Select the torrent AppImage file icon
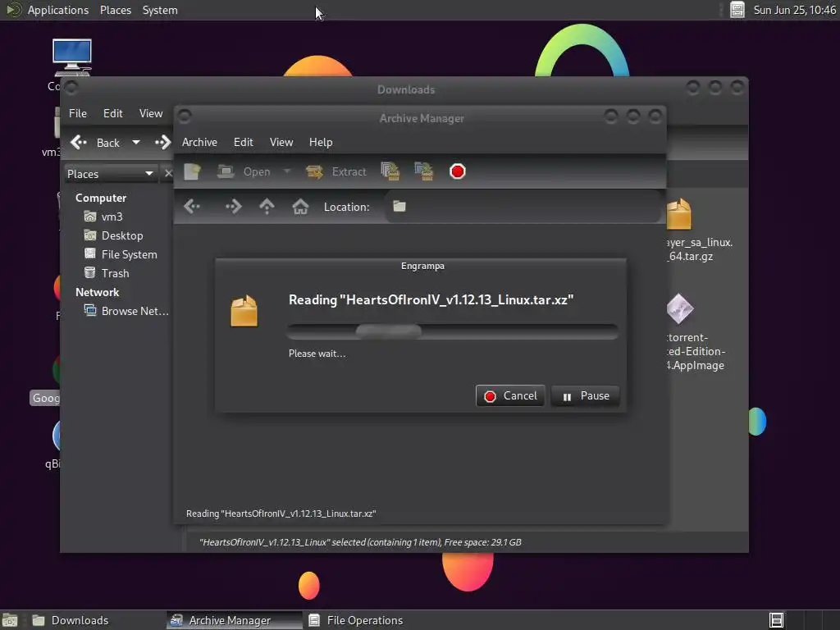This screenshot has height=630, width=840. pos(680,308)
